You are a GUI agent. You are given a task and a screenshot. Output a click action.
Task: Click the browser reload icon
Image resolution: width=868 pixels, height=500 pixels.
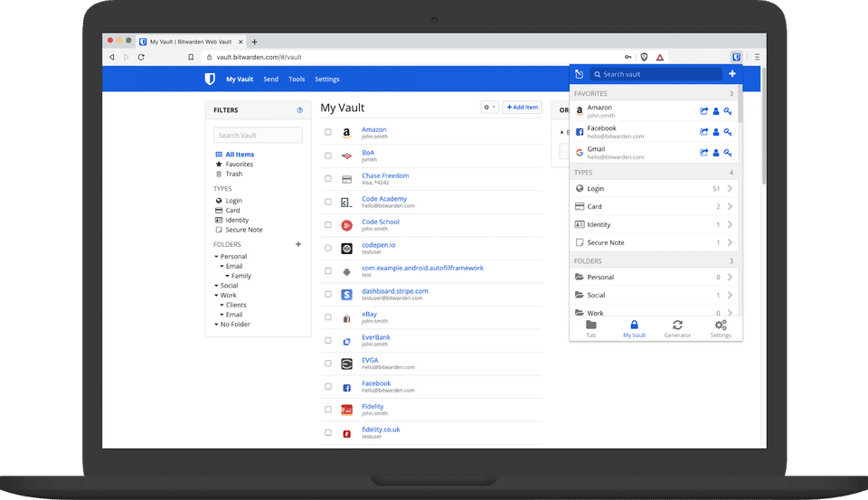click(x=141, y=57)
